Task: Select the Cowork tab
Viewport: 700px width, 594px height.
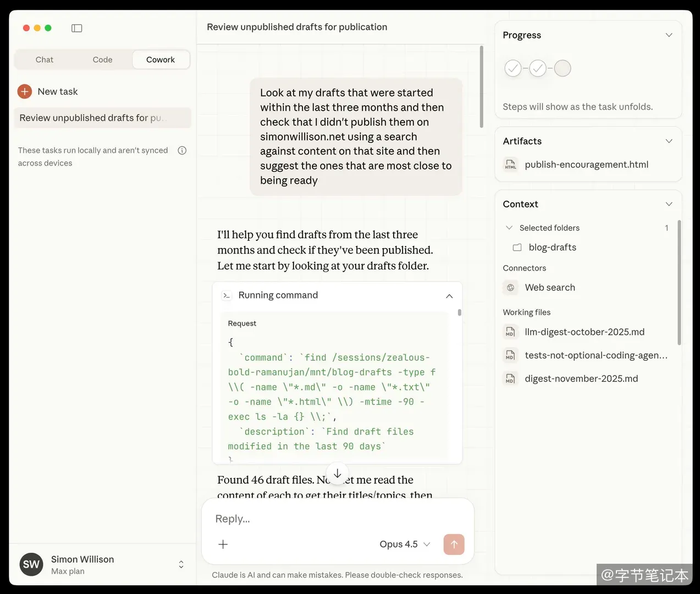Action: click(x=161, y=59)
